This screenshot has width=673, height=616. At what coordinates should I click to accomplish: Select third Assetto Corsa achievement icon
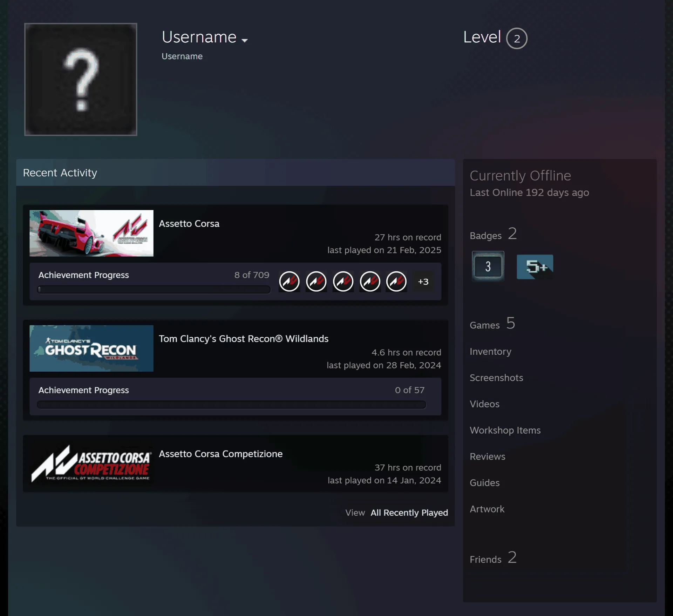tap(343, 282)
